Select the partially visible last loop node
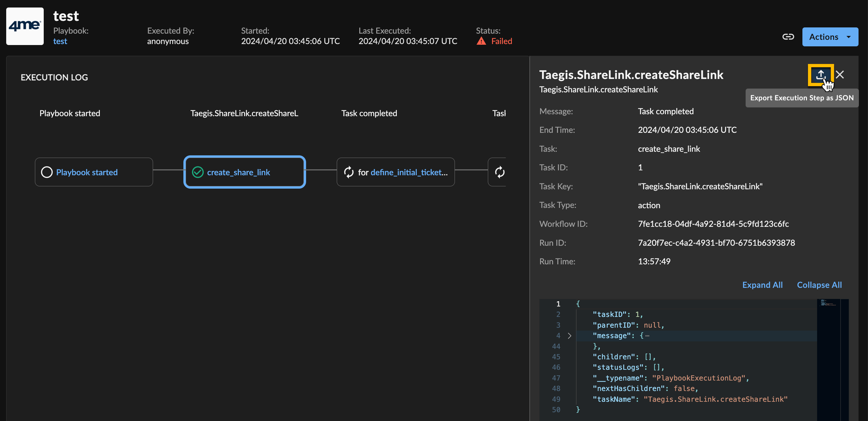Viewport: 868px width, 421px height. tap(497, 172)
